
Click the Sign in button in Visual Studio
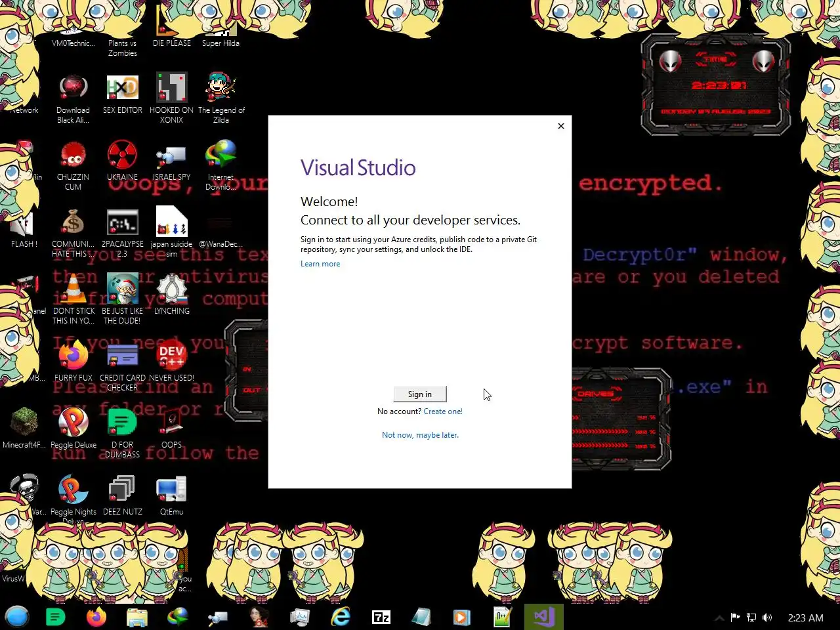click(420, 394)
